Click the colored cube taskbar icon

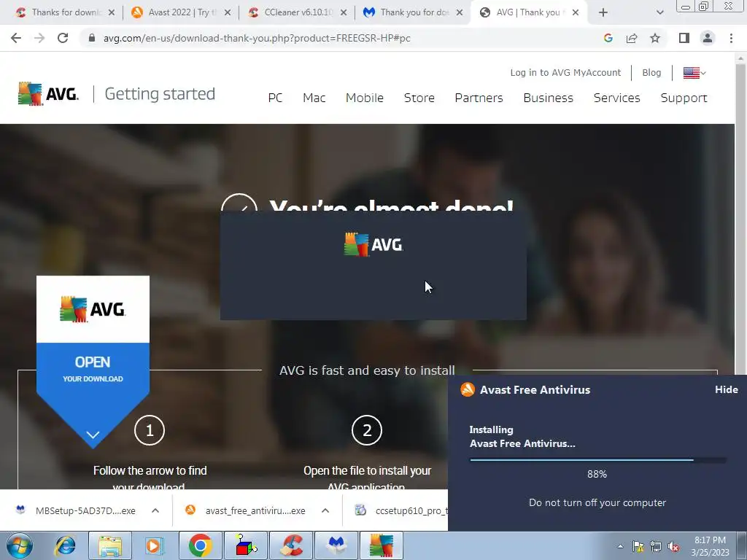coord(247,545)
